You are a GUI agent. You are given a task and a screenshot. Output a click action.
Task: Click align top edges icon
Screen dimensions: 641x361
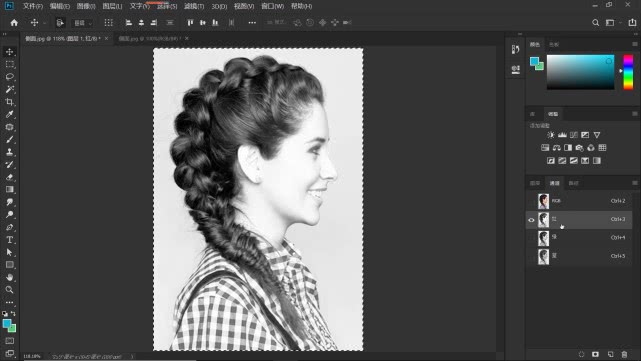(190, 23)
